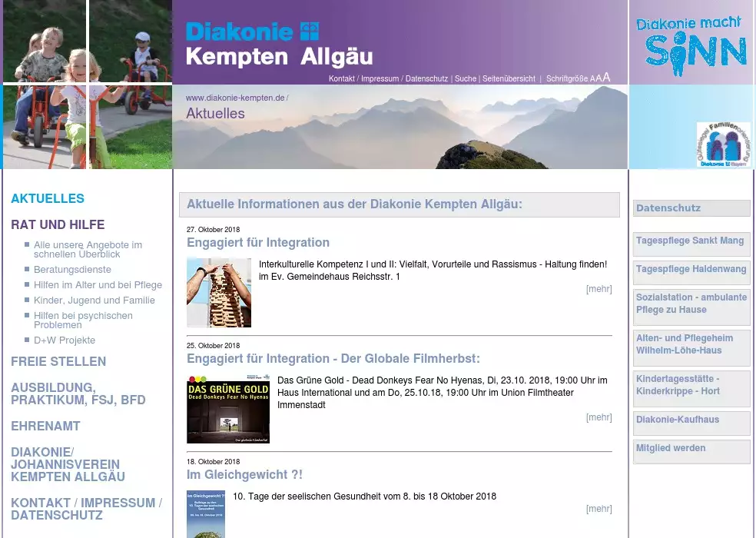Open the wooden tower article thumbnail
Screen dimensions: 756x538
click(x=218, y=293)
